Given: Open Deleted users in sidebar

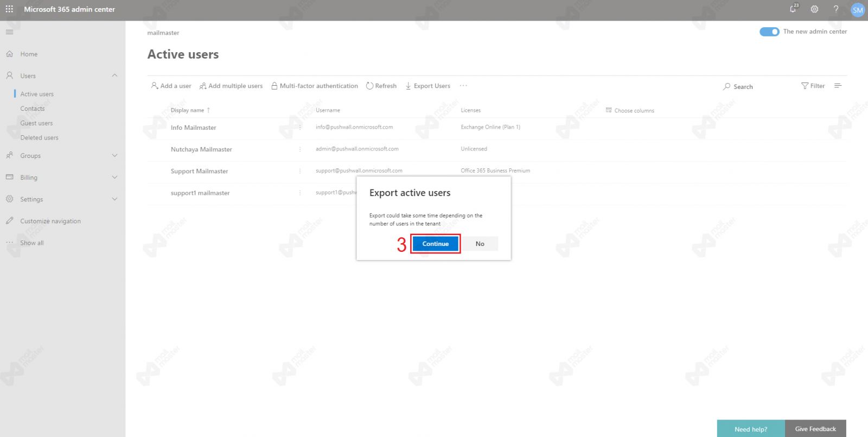Looking at the screenshot, I should click(39, 138).
